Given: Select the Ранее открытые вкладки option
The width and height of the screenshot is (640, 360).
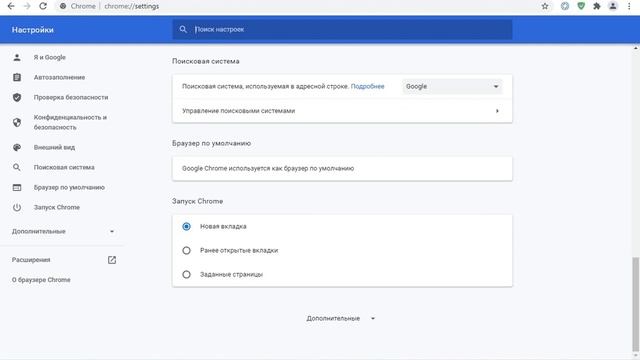Looking at the screenshot, I should 186,250.
